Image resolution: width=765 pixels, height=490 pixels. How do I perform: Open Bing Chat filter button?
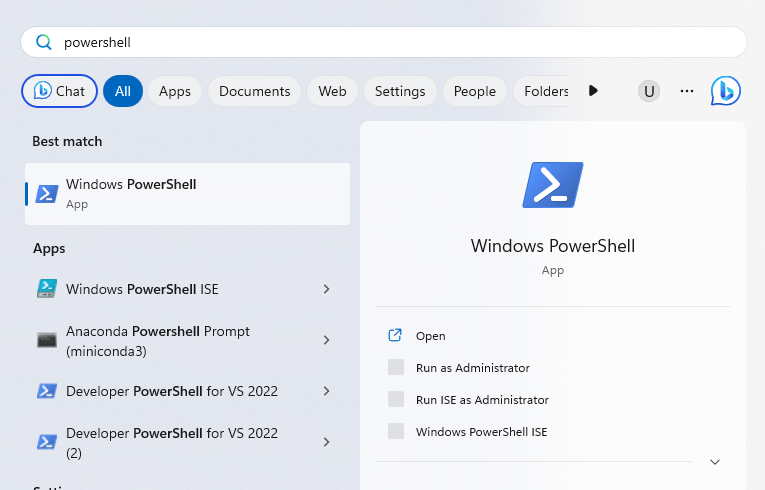tap(60, 91)
